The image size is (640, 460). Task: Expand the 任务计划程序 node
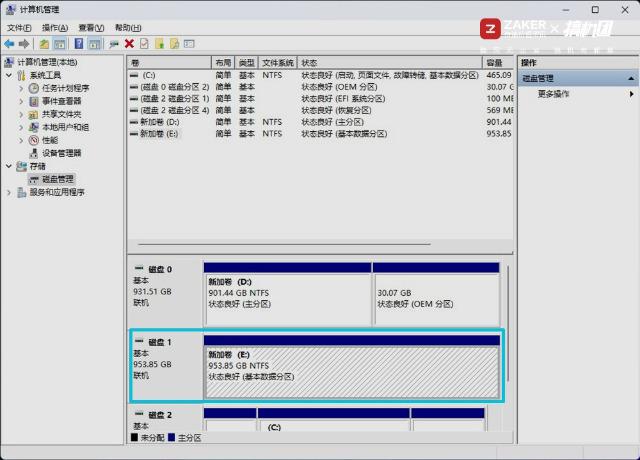coord(21,88)
